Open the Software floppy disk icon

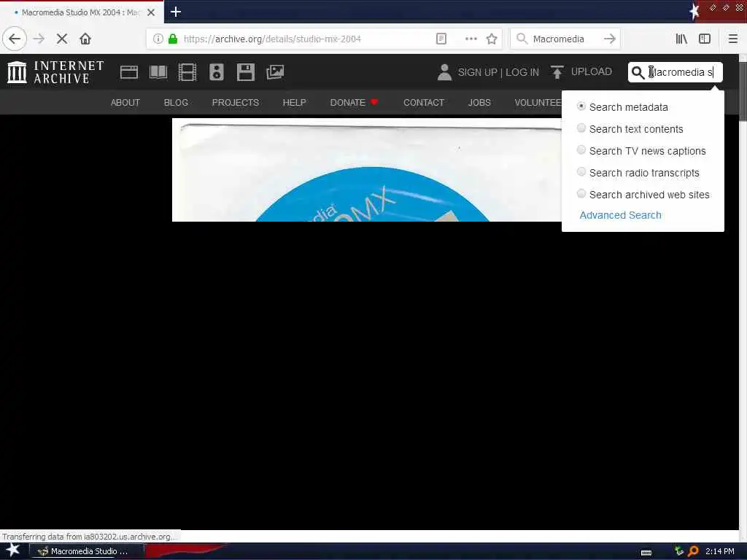coord(246,72)
